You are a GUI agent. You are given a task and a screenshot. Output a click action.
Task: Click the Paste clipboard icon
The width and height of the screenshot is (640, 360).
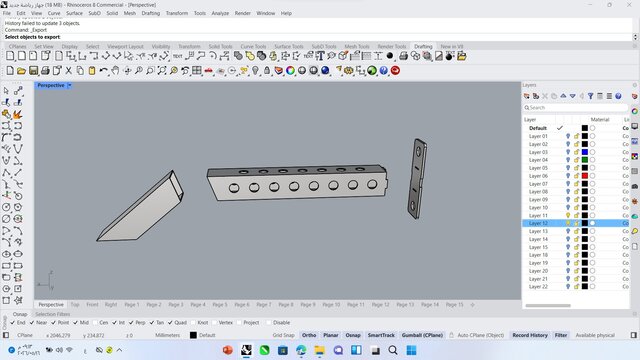92,71
